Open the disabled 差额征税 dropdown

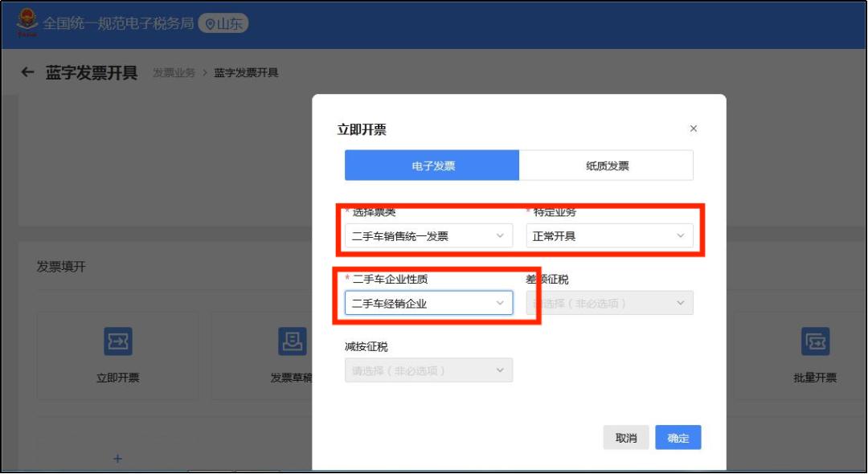point(609,303)
